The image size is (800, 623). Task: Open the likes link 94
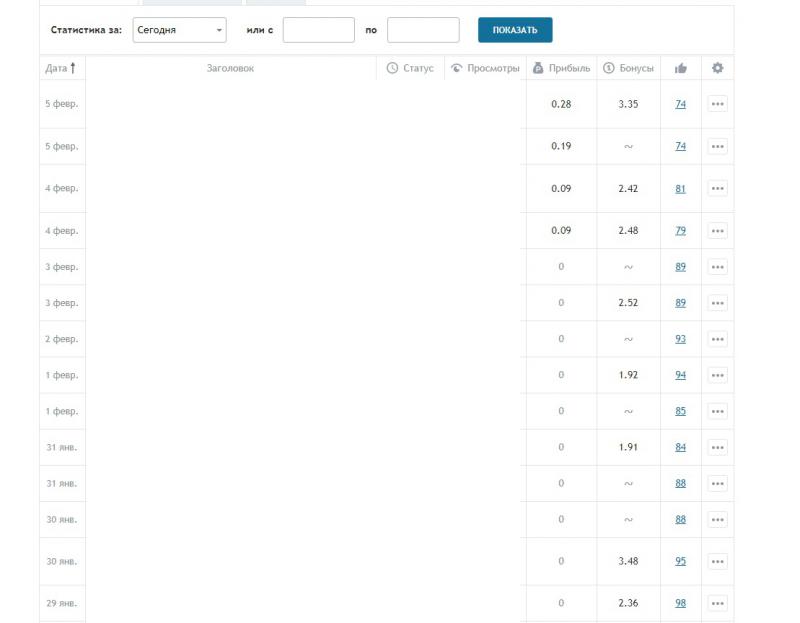pyautogui.click(x=681, y=375)
